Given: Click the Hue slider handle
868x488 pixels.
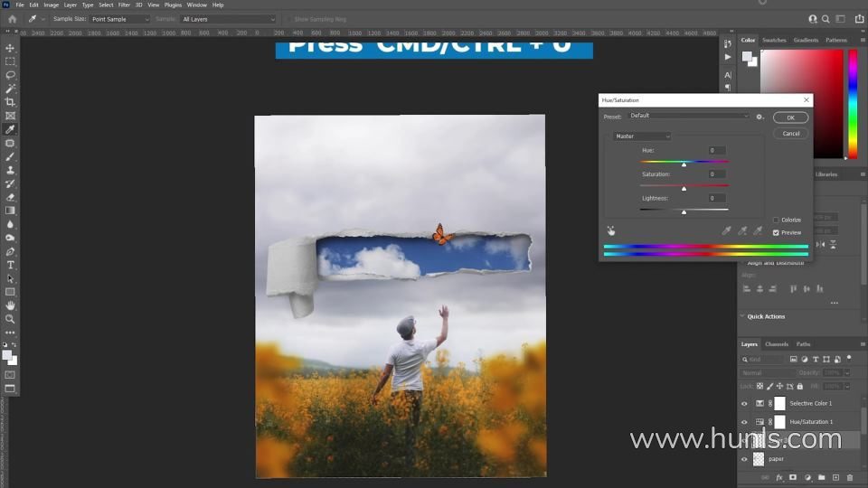Looking at the screenshot, I should pyautogui.click(x=684, y=164).
